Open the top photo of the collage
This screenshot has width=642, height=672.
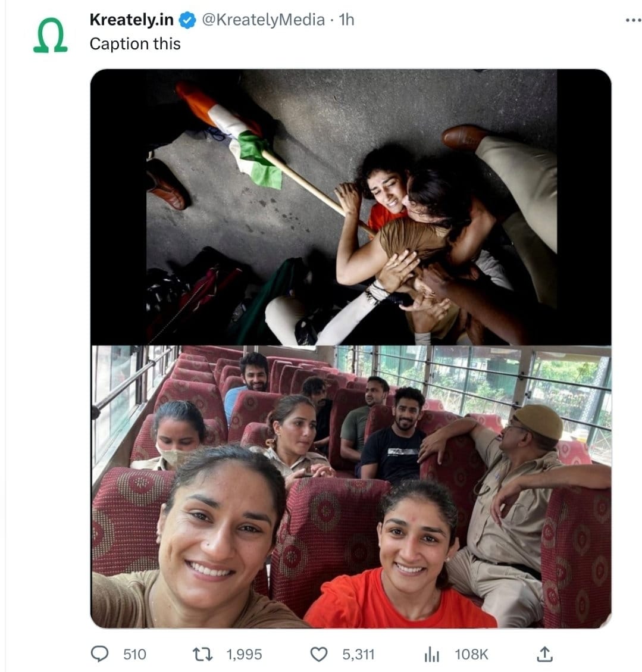pyautogui.click(x=351, y=207)
